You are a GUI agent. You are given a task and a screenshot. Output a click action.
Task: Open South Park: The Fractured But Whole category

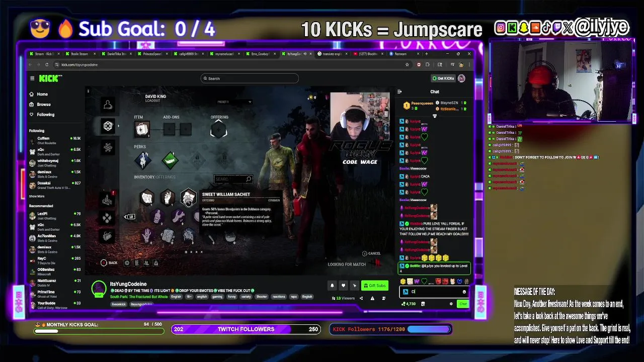tap(139, 297)
